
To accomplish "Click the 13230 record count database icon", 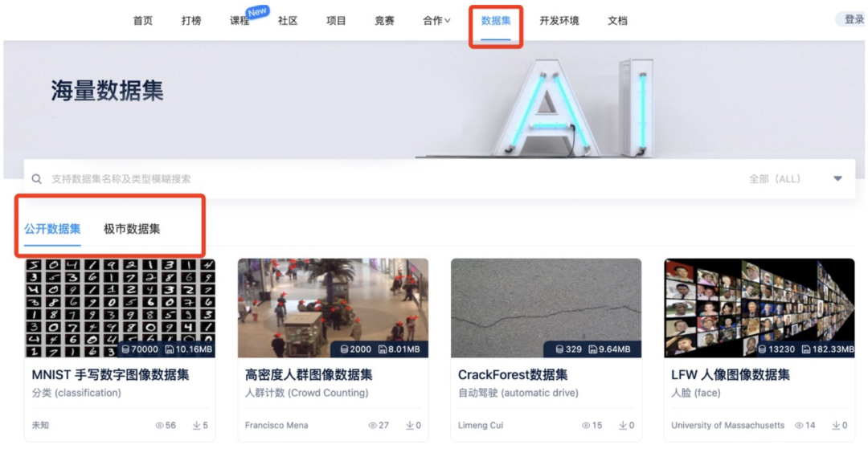I will pyautogui.click(x=763, y=349).
